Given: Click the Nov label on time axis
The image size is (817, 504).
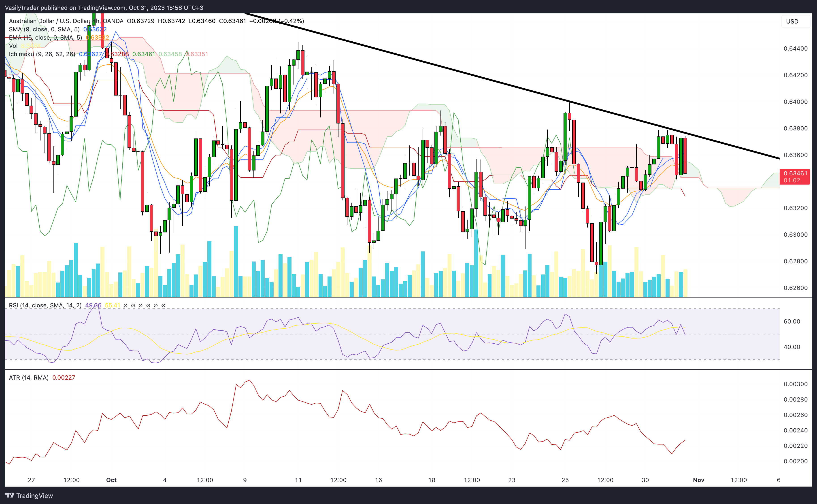Looking at the screenshot, I should tap(699, 480).
